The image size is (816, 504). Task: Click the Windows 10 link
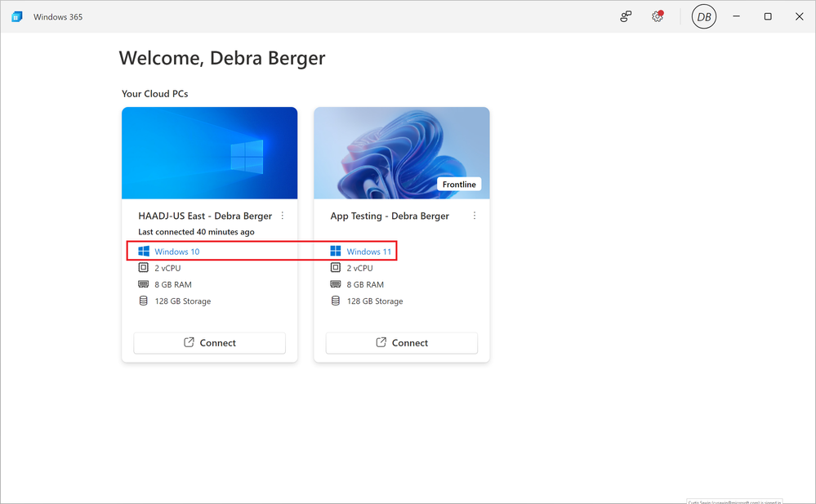177,252
